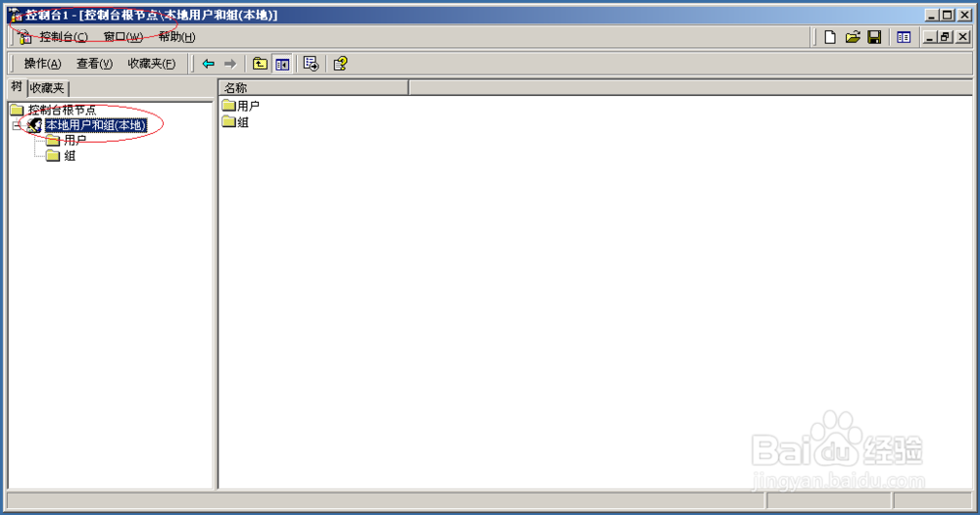Click the 用户 folder icon in right pane
Screen dimensions: 980x515
coord(228,106)
